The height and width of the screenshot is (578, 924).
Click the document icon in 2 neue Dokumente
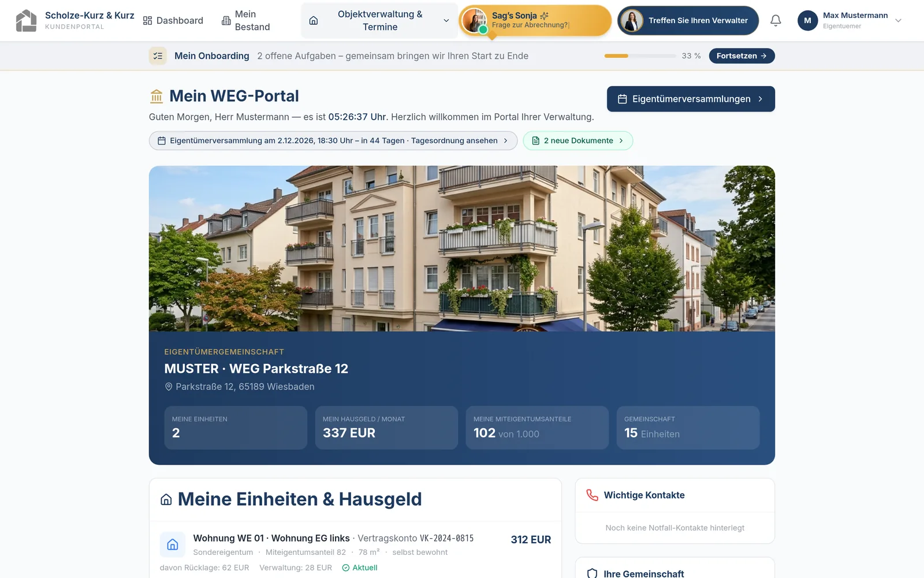(x=535, y=140)
